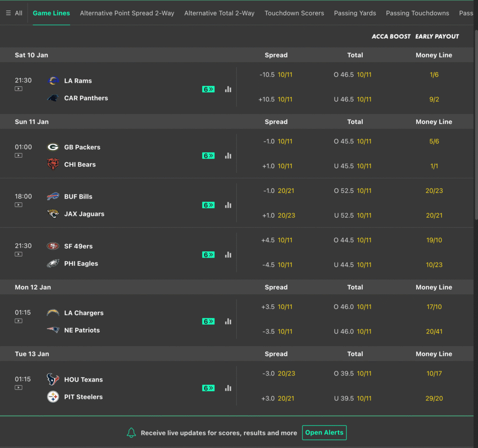Click the Sat 10 Jan date header
Image resolution: width=478 pixels, height=448 pixels.
(31, 55)
